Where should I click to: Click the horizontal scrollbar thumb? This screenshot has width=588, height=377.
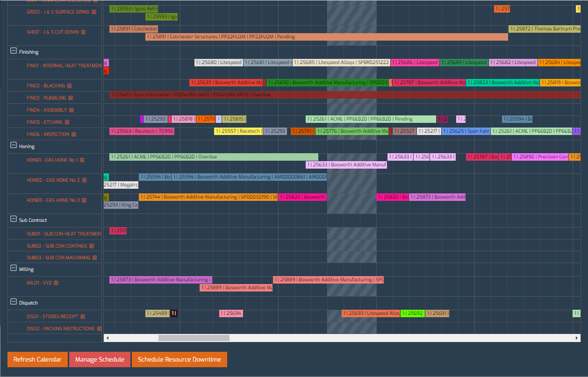pos(194,338)
